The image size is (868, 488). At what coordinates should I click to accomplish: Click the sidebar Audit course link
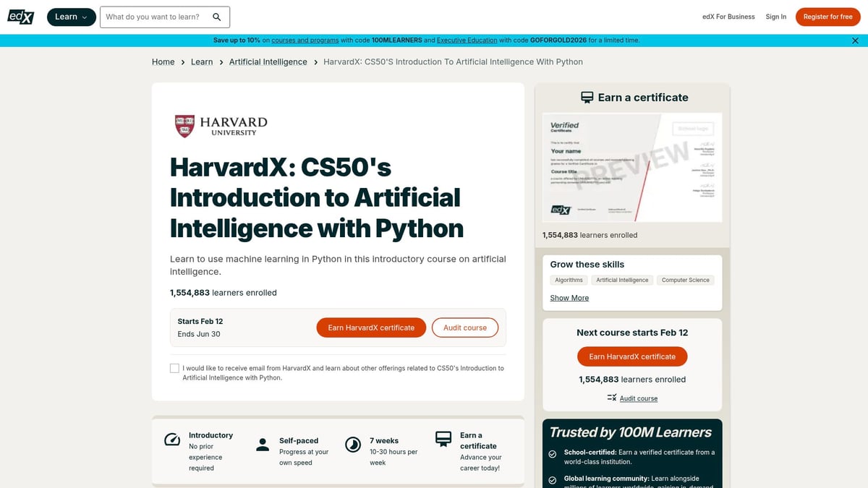[x=639, y=398]
